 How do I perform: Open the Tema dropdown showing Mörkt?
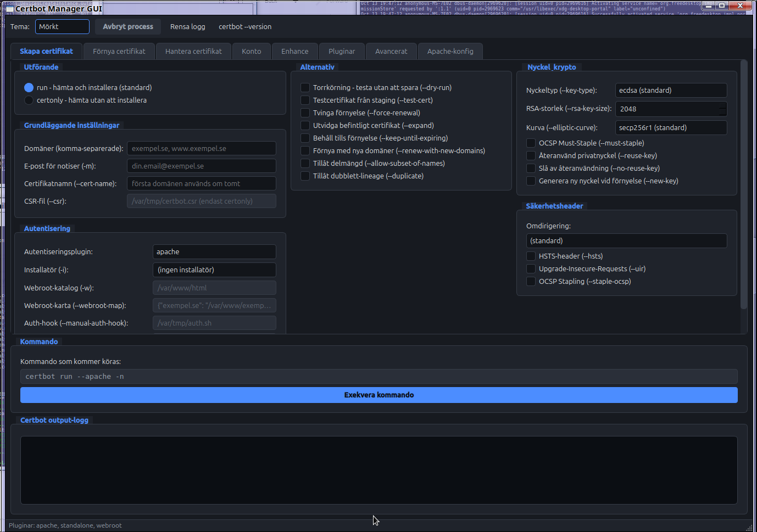[x=62, y=26]
